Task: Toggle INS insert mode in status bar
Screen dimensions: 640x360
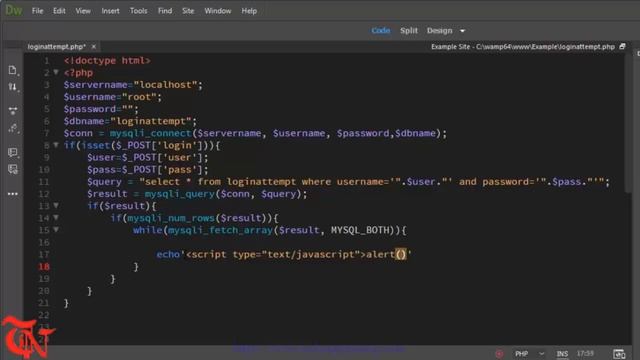Action: click(x=562, y=353)
